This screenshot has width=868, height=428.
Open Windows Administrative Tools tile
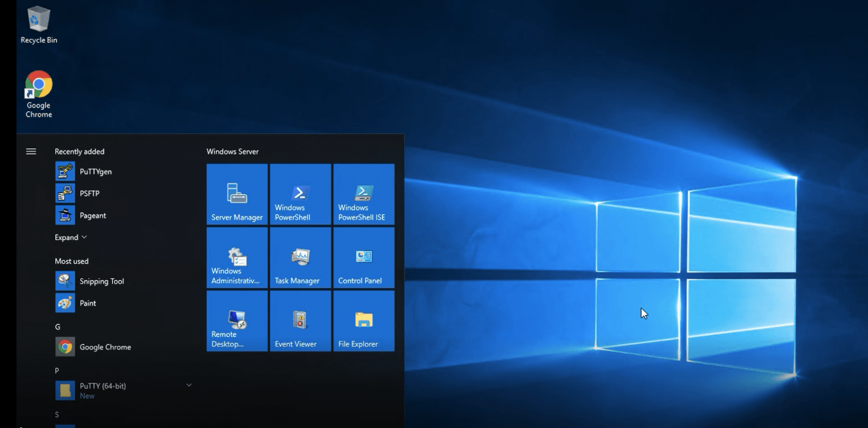[x=237, y=257]
